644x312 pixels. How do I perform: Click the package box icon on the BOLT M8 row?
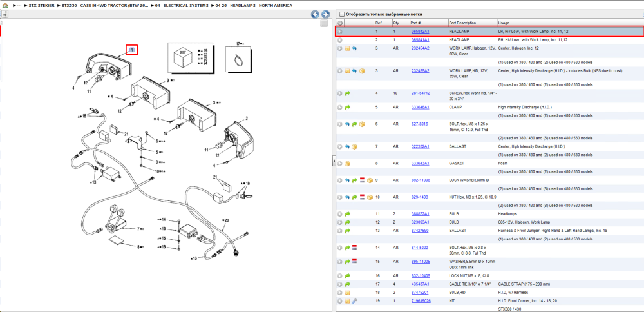(x=362, y=124)
